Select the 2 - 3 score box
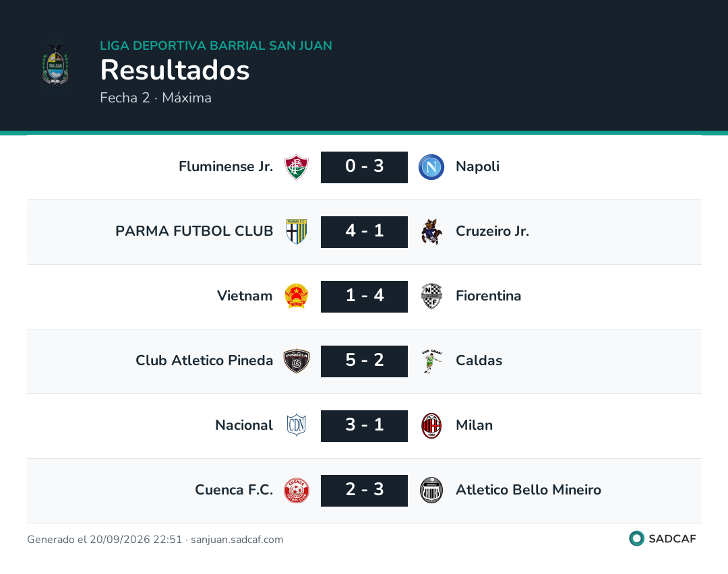The height and width of the screenshot is (574, 728). pos(364,490)
